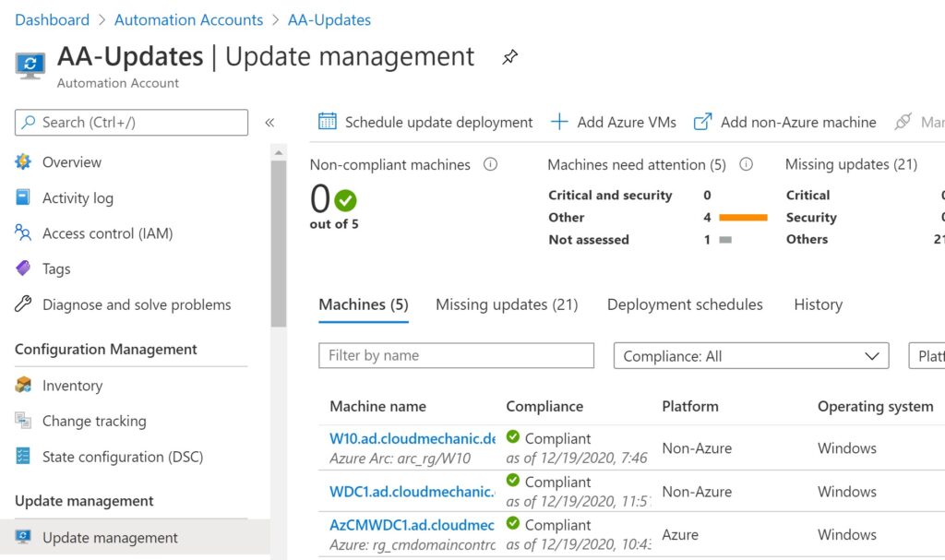Collapse the sidebar with double chevron
Image resolution: width=945 pixels, height=560 pixels.
click(x=269, y=123)
